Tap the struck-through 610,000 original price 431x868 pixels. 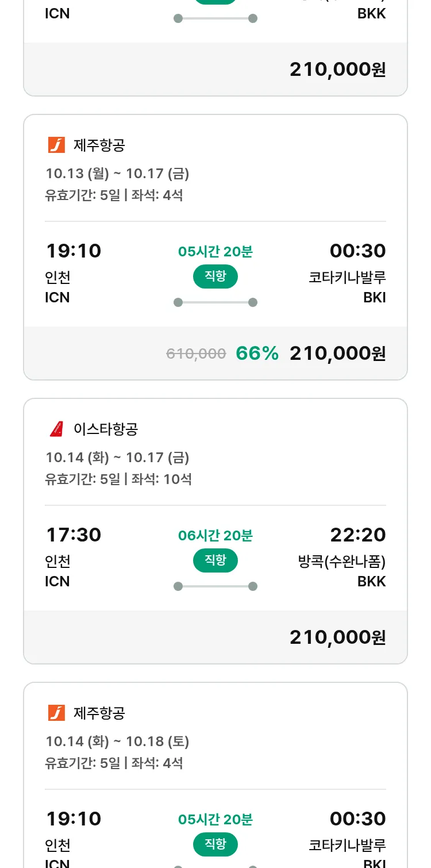coord(196,354)
